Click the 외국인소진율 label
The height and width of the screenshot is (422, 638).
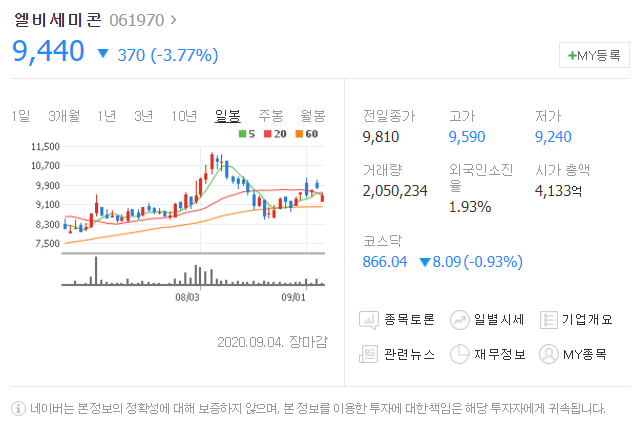point(481,177)
